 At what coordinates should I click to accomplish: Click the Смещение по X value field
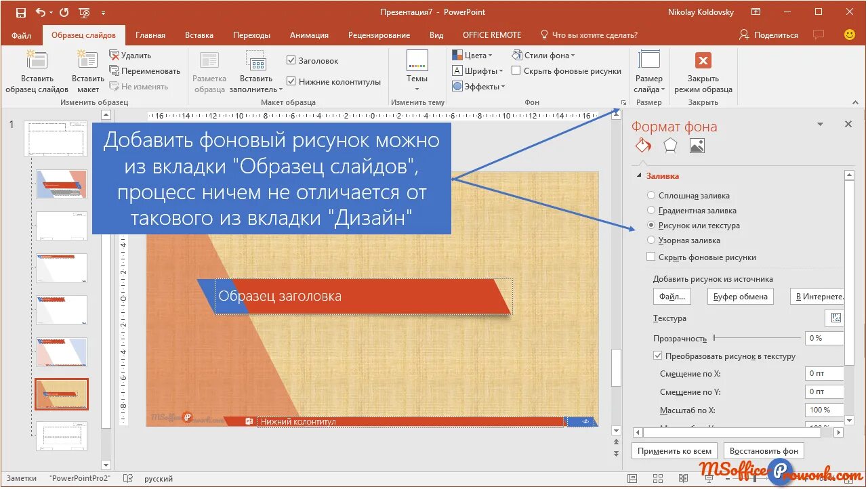[824, 373]
